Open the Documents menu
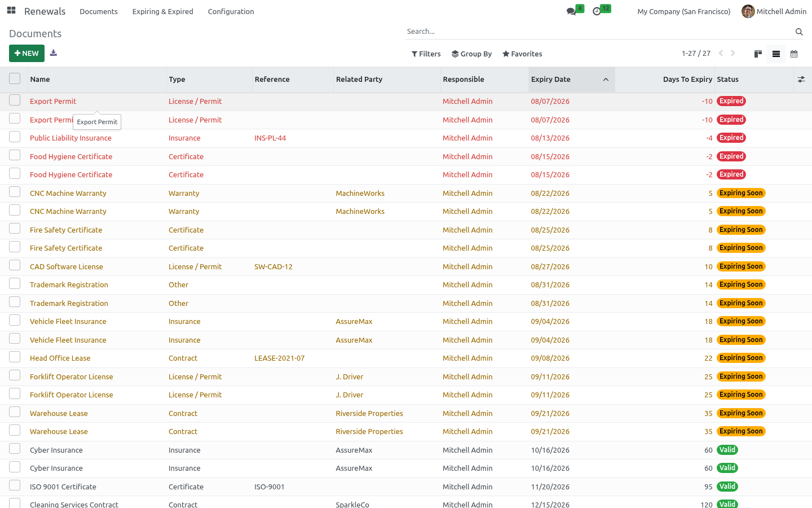This screenshot has width=812, height=508. coord(99,11)
